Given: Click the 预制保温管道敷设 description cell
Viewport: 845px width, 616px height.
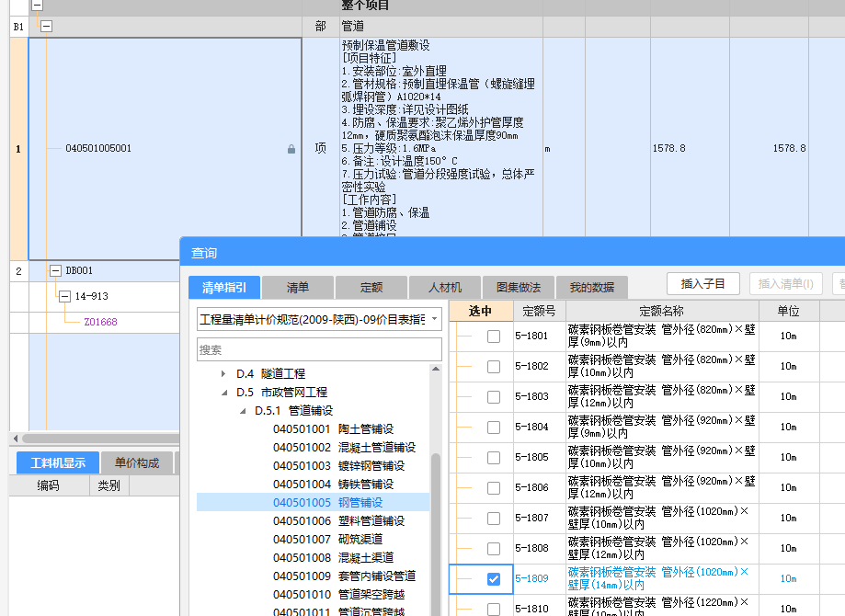Looking at the screenshot, I should (440, 137).
